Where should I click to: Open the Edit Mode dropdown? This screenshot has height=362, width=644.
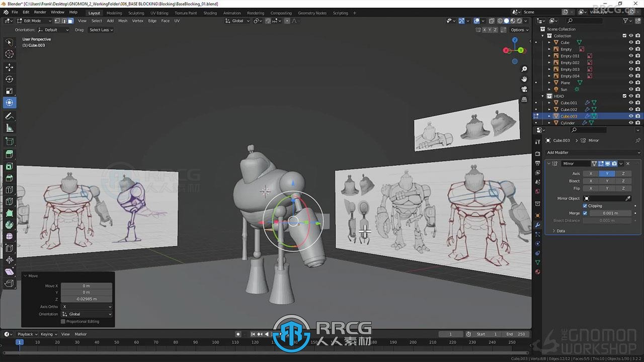click(34, 21)
